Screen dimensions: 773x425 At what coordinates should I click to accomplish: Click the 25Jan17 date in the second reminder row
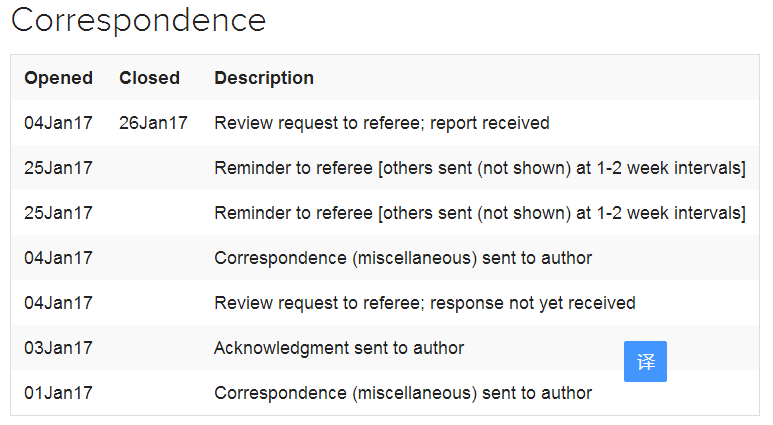(58, 213)
